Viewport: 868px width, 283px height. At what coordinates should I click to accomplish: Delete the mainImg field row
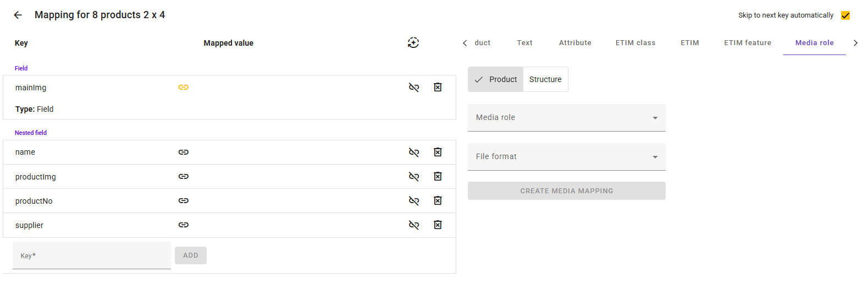pos(438,88)
